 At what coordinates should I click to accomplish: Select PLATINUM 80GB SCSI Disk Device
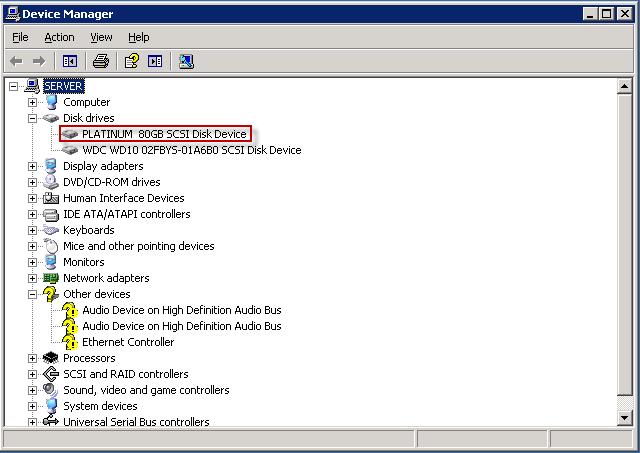(163, 134)
